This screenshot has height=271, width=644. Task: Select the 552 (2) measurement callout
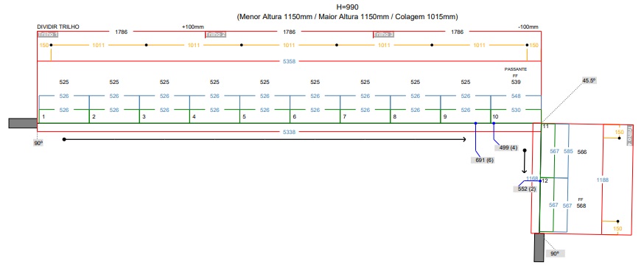click(527, 189)
